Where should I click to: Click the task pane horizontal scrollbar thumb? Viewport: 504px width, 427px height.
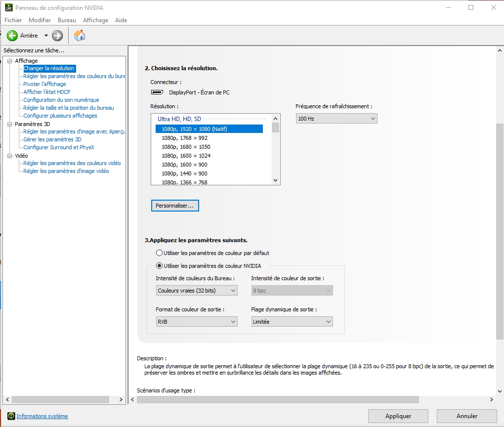(x=60, y=399)
